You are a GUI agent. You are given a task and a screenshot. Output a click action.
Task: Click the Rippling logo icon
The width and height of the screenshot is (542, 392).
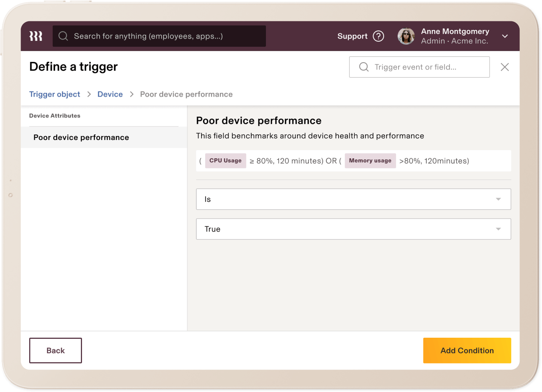click(36, 36)
